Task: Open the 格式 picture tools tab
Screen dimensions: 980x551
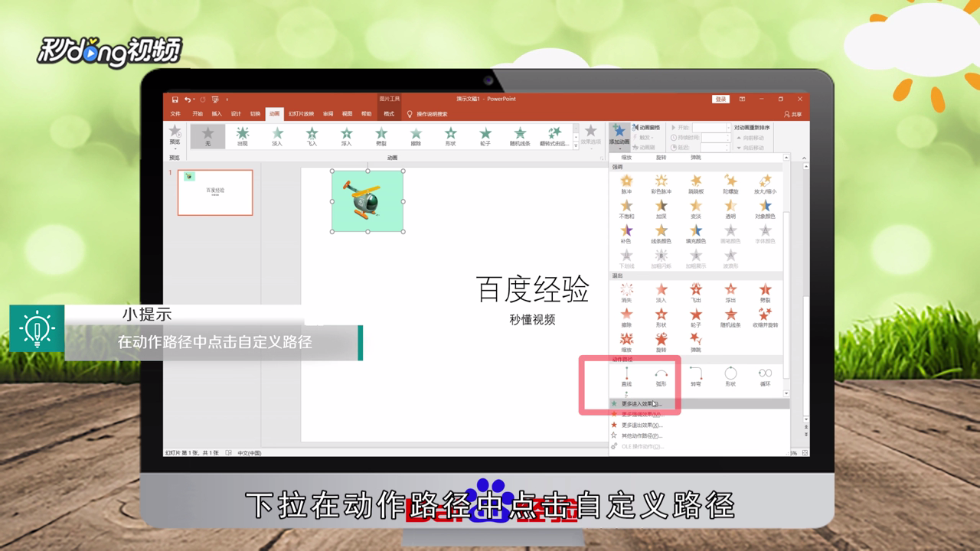Action: 389,114
